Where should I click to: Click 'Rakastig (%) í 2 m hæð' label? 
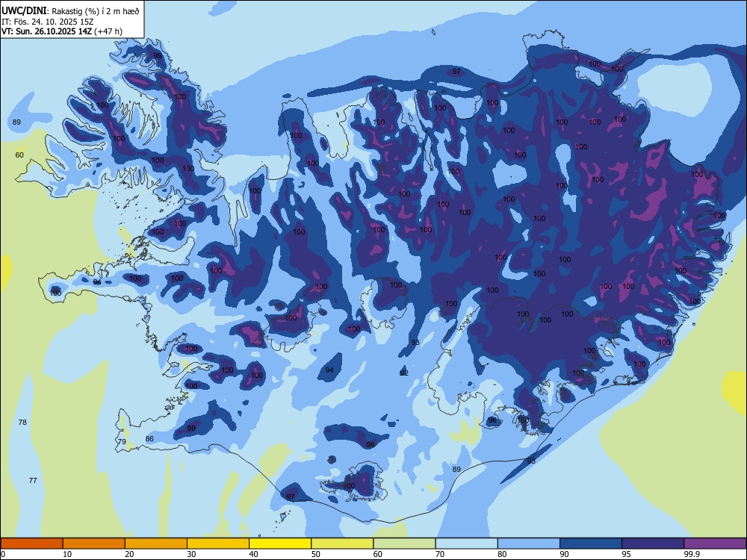tap(96, 11)
